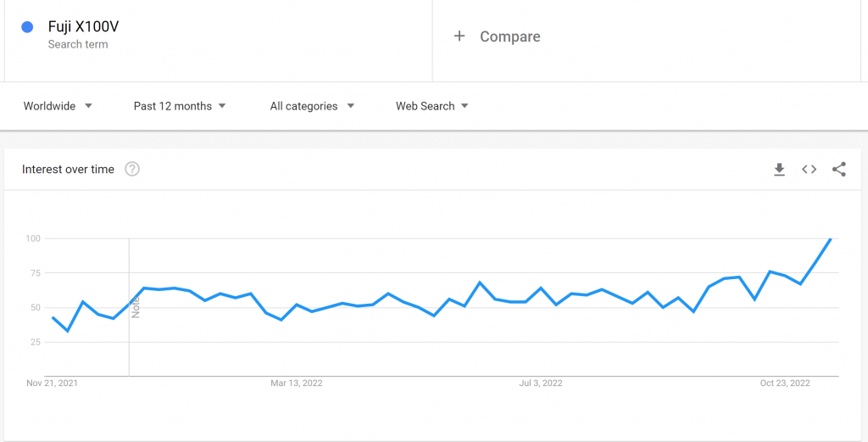
Task: Click the embed code icon
Action: 810,170
